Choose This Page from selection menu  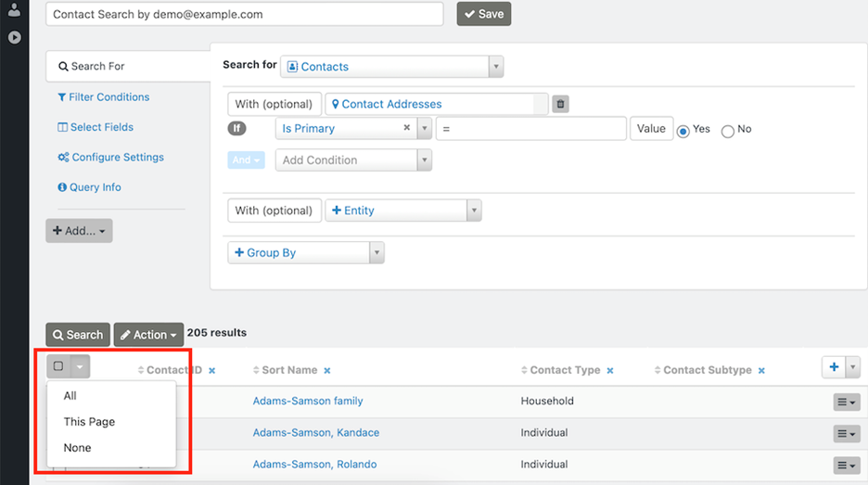[x=89, y=422]
